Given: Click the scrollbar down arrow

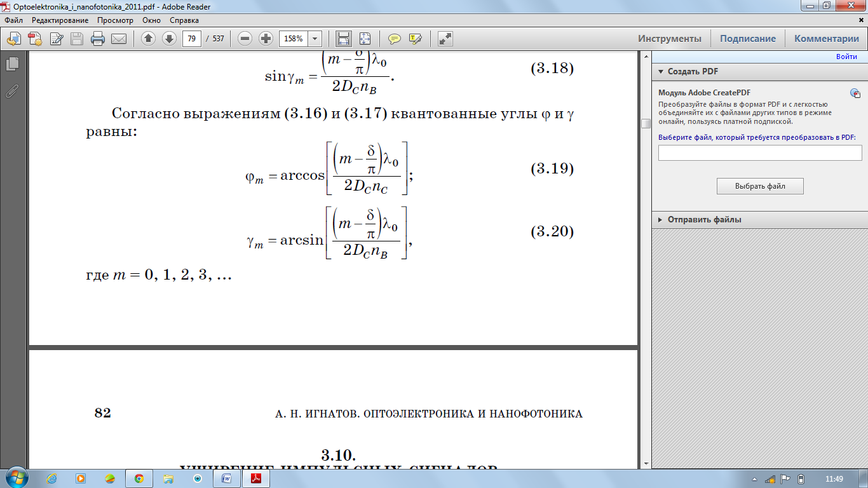Looking at the screenshot, I should [646, 464].
